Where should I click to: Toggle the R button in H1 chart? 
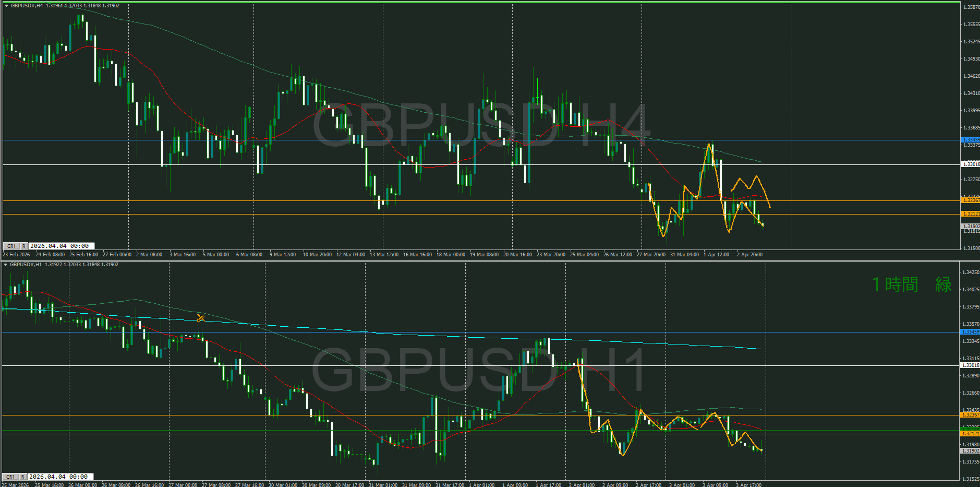pos(22,477)
